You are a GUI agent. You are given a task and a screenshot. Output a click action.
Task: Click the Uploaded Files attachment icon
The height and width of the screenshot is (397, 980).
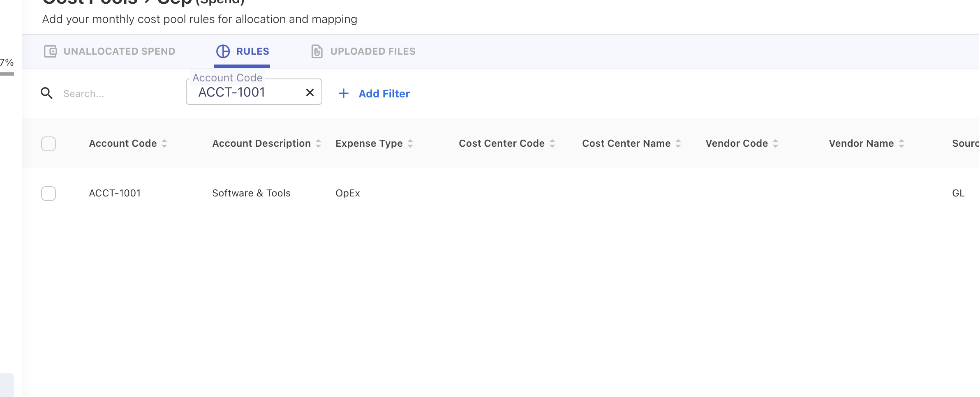click(x=317, y=51)
